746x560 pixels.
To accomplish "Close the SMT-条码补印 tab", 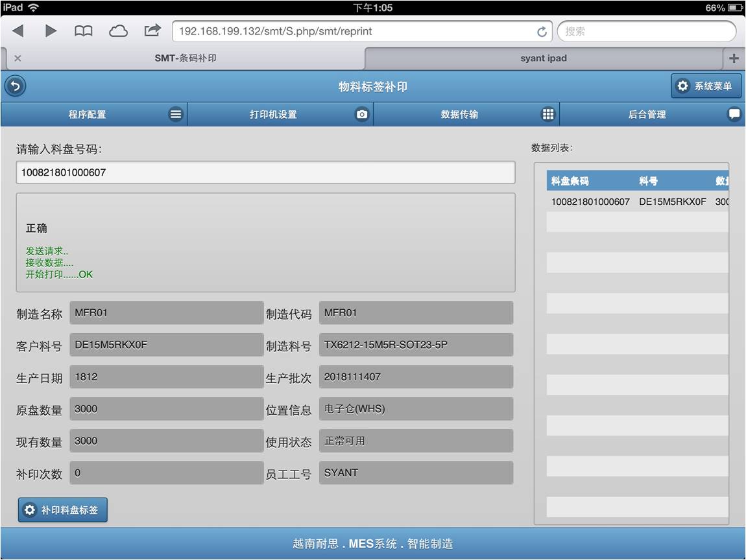I will pyautogui.click(x=18, y=58).
